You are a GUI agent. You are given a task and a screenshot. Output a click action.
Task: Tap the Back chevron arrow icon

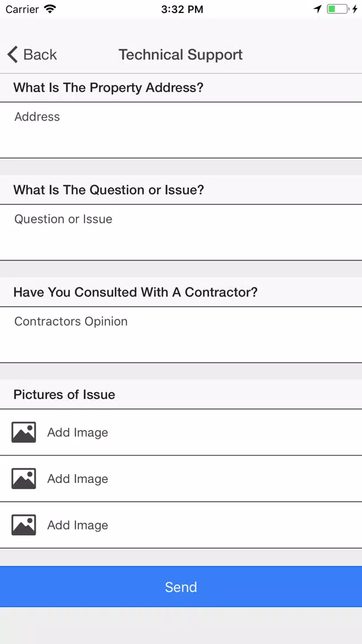tap(12, 54)
